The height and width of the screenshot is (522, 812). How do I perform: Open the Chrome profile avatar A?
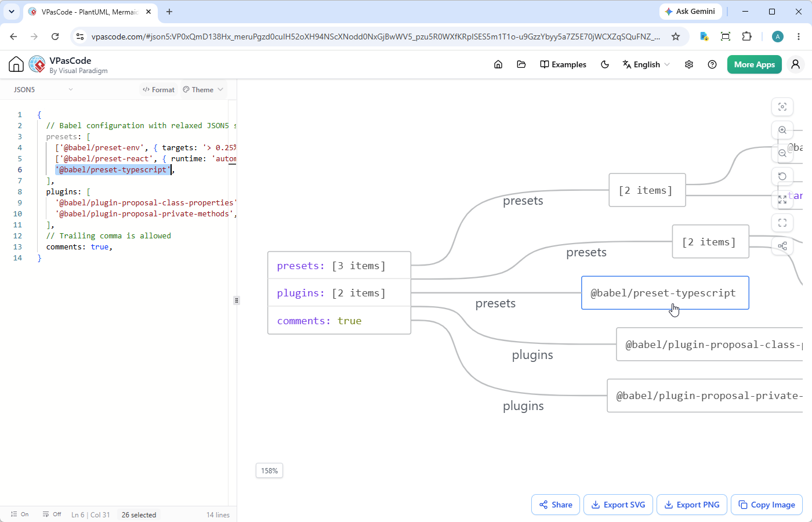(778, 37)
